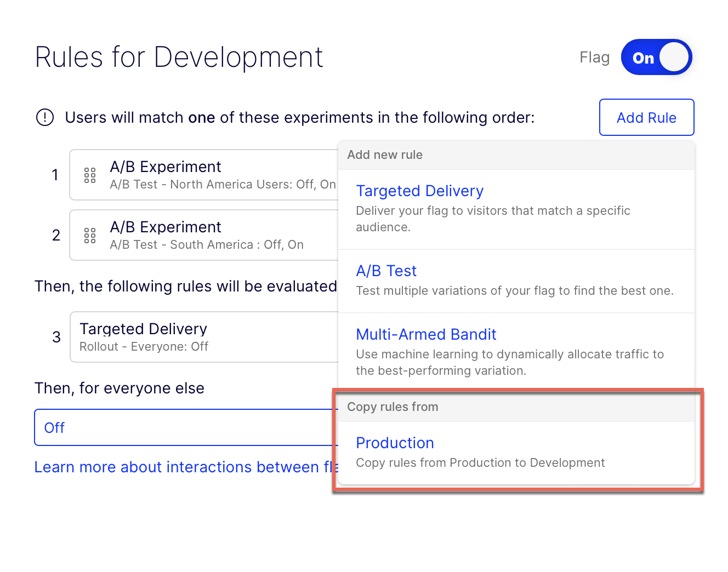The width and height of the screenshot is (728, 572).
Task: Click 'Use machine learning' description text
Action: (x=510, y=362)
